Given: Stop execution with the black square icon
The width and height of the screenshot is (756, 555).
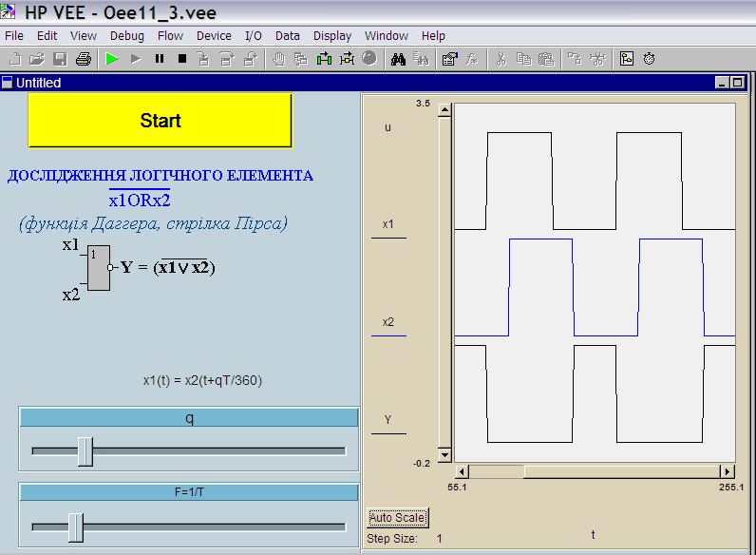Looking at the screenshot, I should point(181,59).
